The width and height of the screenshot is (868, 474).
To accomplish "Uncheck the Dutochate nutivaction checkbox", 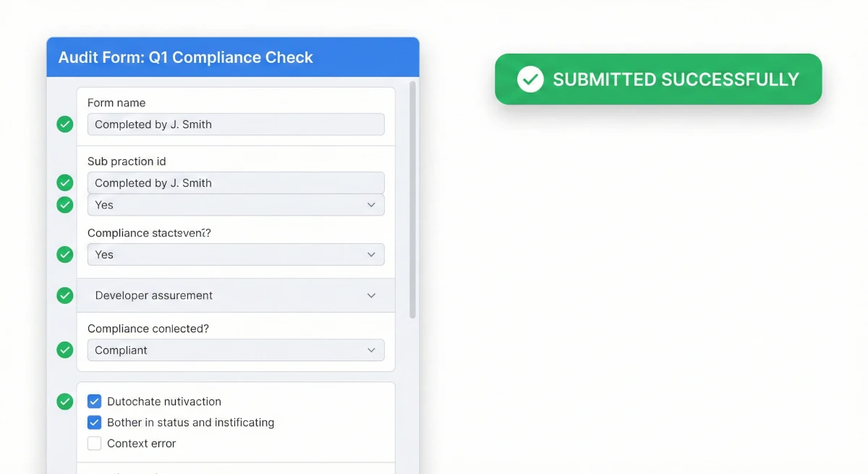I will (94, 402).
